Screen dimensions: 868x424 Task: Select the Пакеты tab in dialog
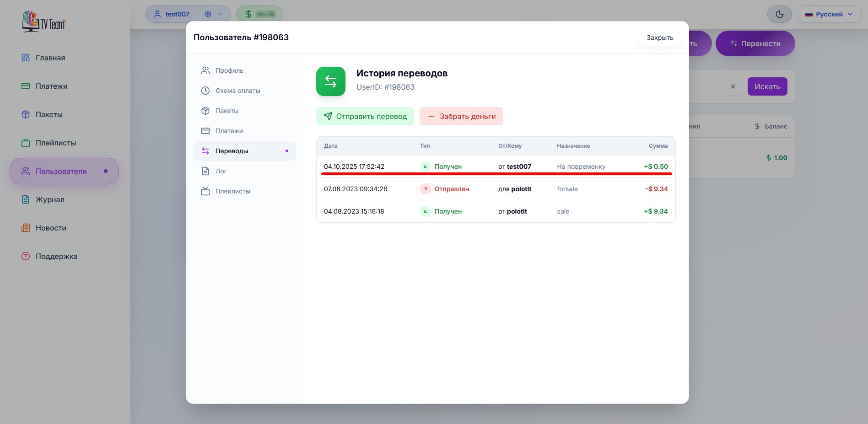pos(227,111)
